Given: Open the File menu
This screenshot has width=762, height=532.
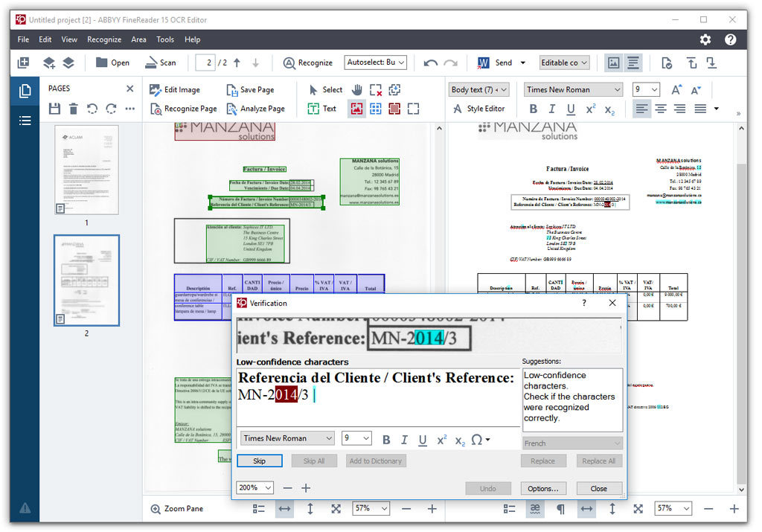Looking at the screenshot, I should point(23,39).
